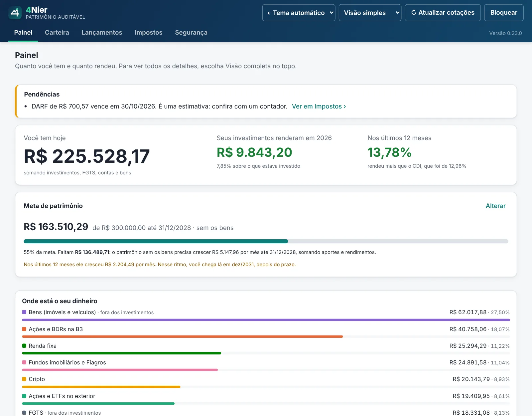Click the Fundos imobiliários e Fiagros label

(67, 362)
